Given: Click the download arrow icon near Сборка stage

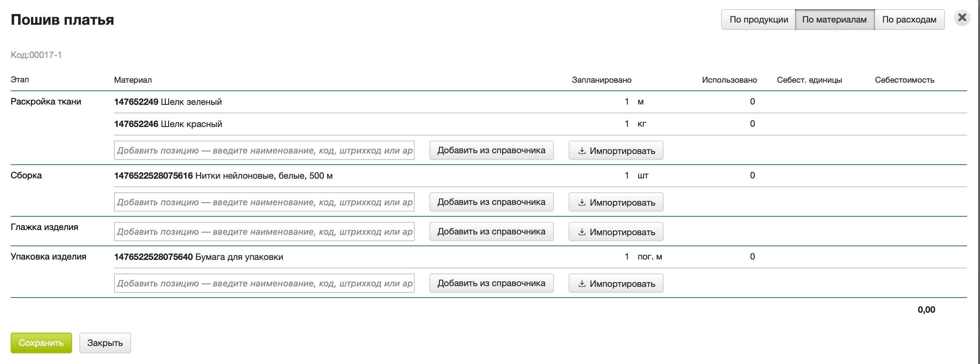Looking at the screenshot, I should [x=582, y=202].
